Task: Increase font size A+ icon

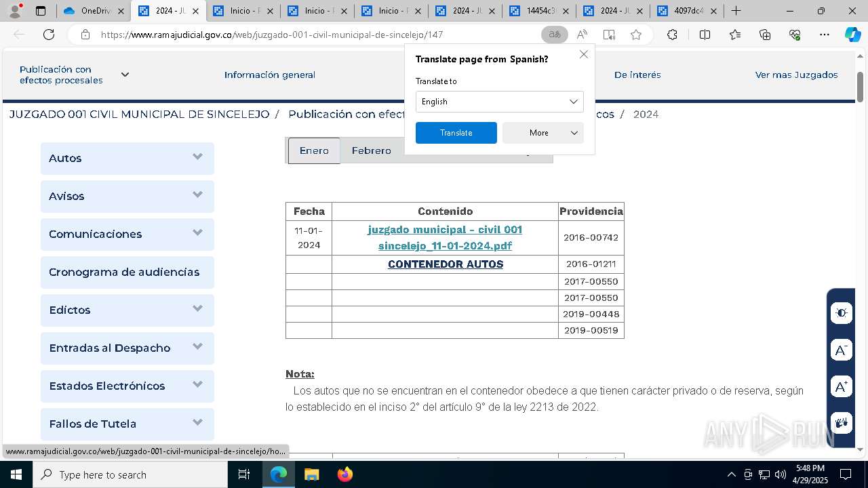Action: click(x=842, y=387)
